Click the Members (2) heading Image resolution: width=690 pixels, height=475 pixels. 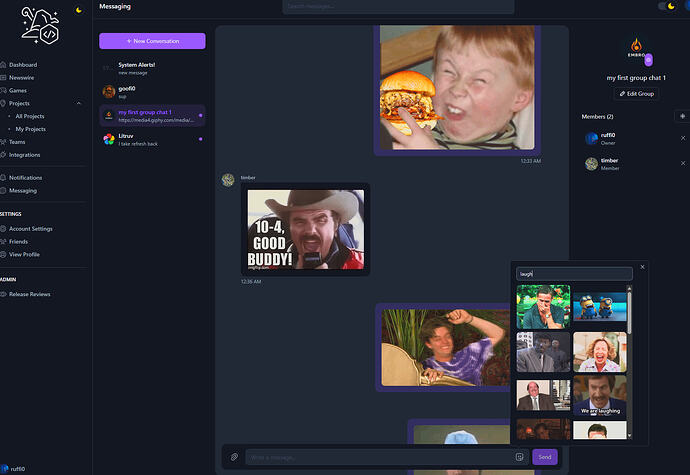point(597,117)
